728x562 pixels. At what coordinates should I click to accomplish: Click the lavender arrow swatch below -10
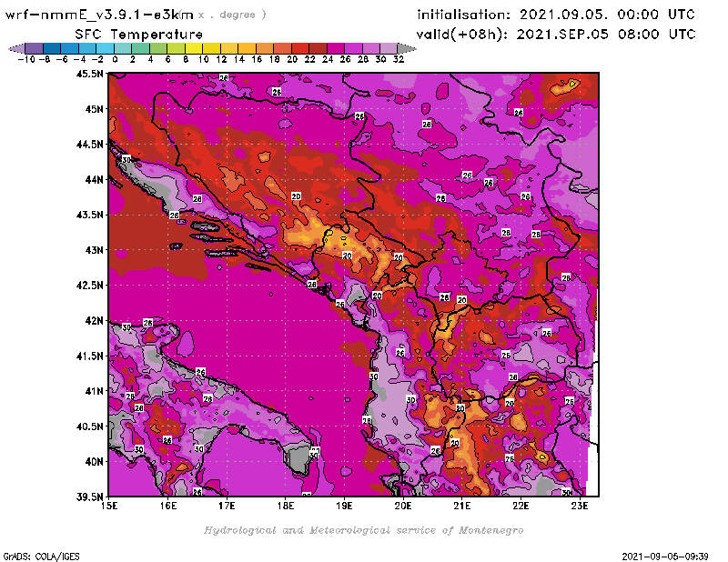[16, 48]
